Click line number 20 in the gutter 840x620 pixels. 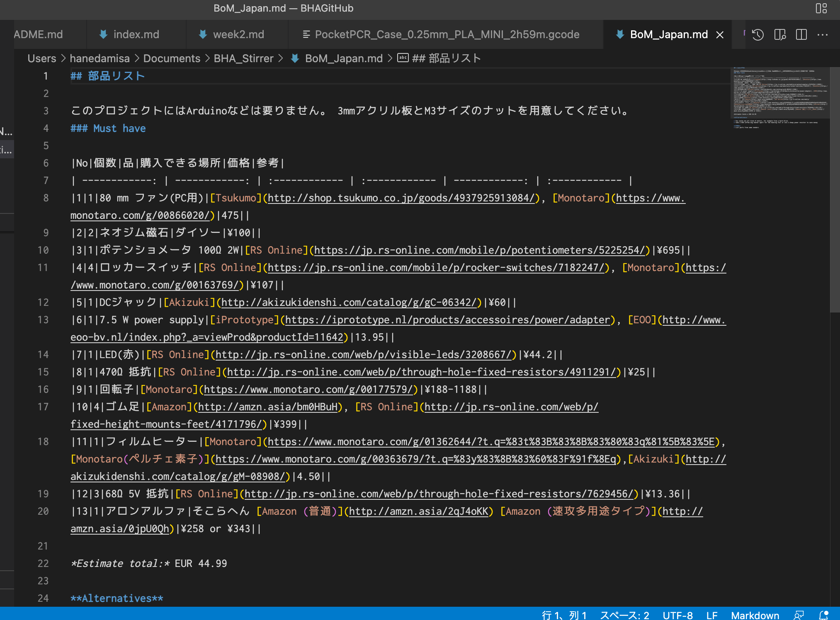43,511
